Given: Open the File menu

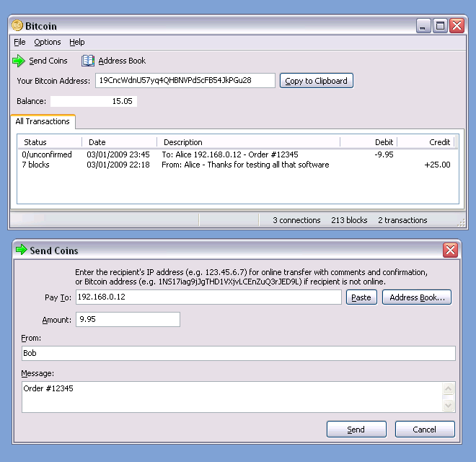Looking at the screenshot, I should [19, 42].
